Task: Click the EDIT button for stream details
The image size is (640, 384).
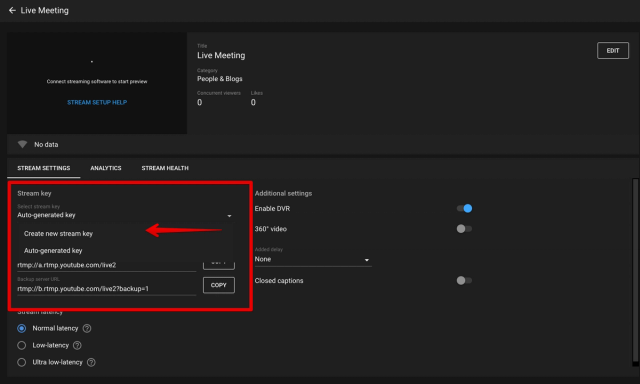Action: [x=613, y=51]
